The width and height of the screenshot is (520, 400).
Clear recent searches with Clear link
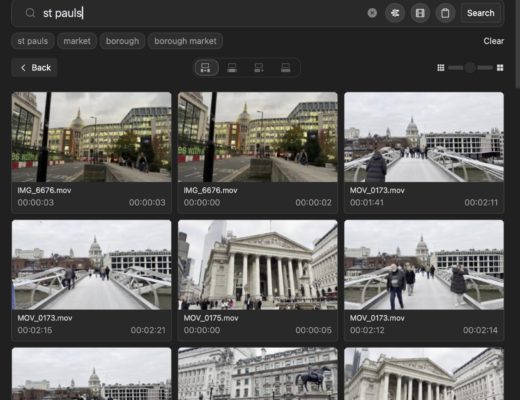pyautogui.click(x=494, y=41)
